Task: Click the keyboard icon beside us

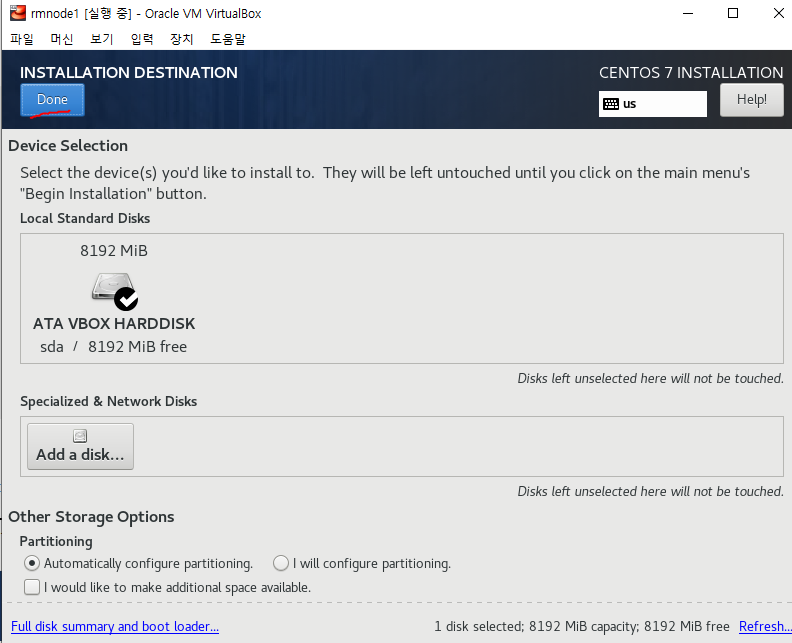Action: click(x=611, y=104)
